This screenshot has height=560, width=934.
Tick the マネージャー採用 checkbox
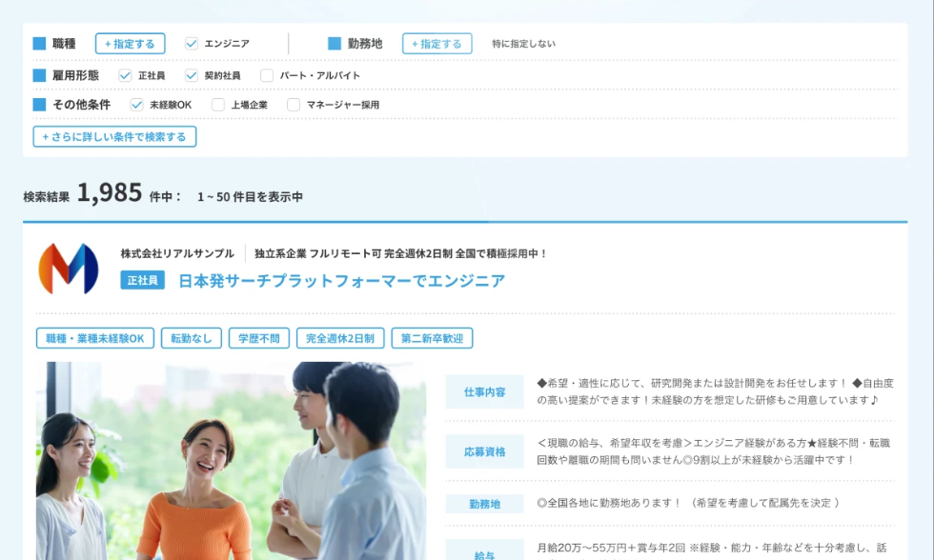(294, 105)
